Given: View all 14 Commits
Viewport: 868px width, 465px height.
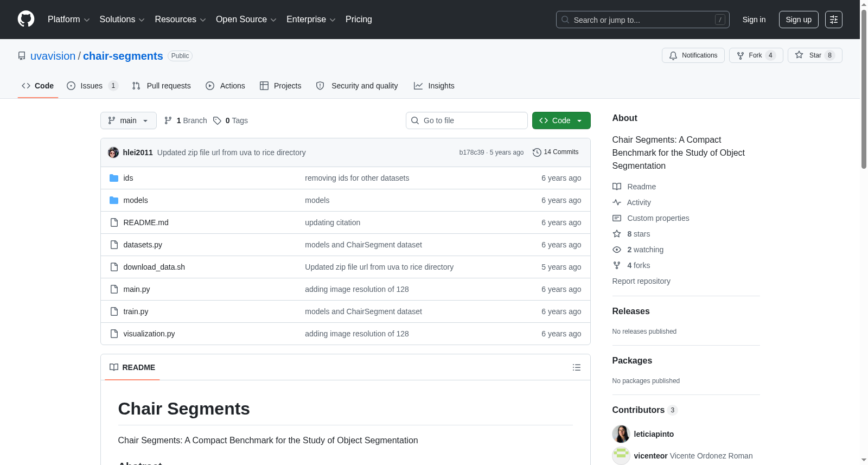Looking at the screenshot, I should [556, 152].
